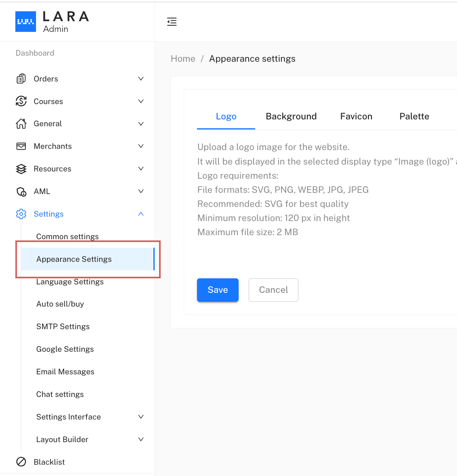Open the Palette tab

pyautogui.click(x=414, y=117)
